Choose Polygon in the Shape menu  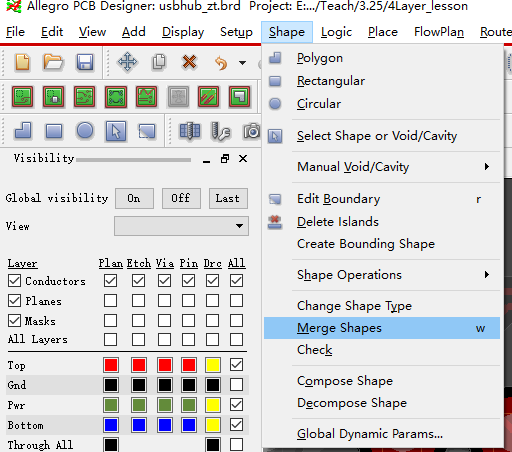(x=382, y=58)
